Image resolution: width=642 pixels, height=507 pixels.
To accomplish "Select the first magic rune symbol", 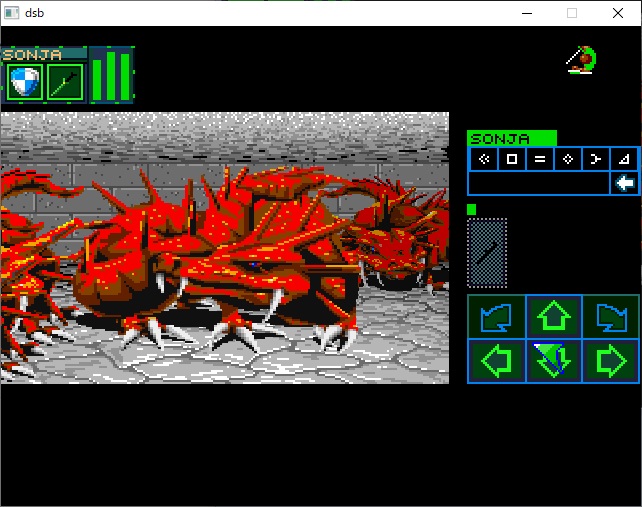I will 483,159.
